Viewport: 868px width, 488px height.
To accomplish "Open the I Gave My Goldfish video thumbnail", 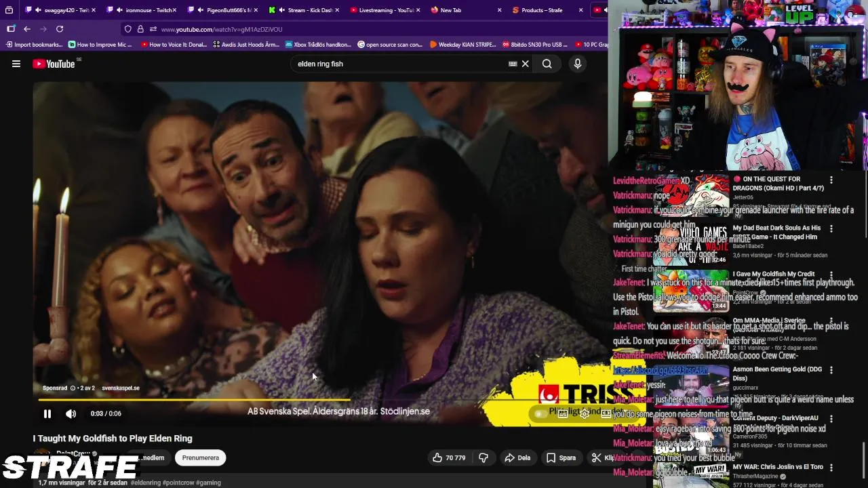I will tap(691, 291).
